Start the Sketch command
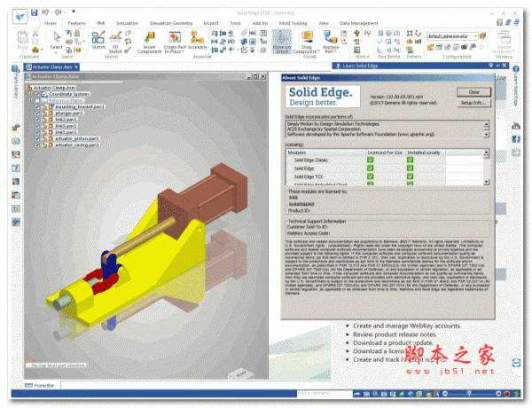Image resolution: width=532 pixels, height=408 pixels. pos(98,40)
